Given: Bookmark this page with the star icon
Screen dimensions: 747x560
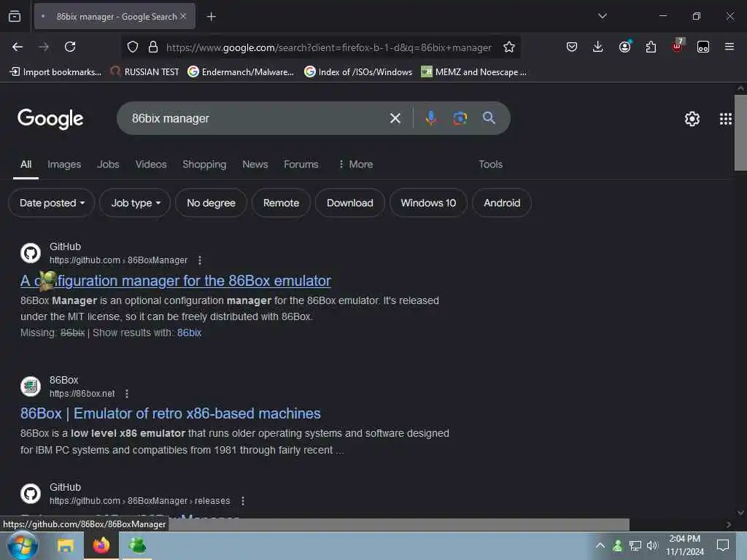Looking at the screenshot, I should 508,47.
